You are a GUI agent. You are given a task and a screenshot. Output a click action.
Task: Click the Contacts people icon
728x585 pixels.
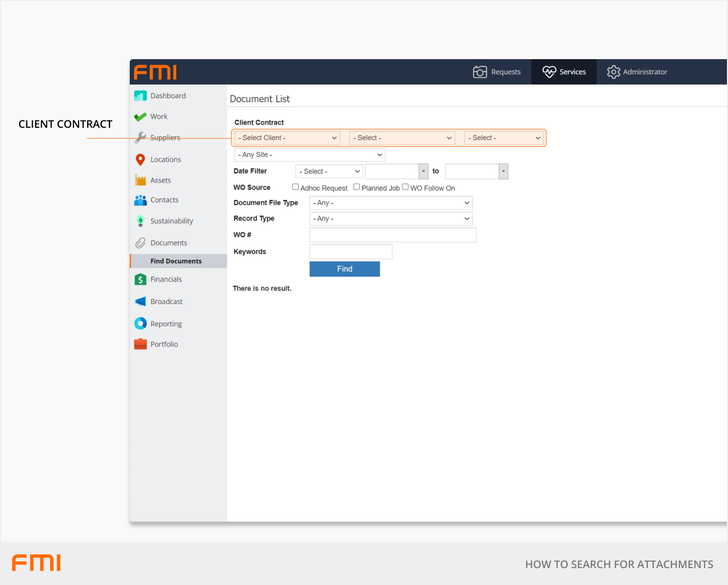140,200
